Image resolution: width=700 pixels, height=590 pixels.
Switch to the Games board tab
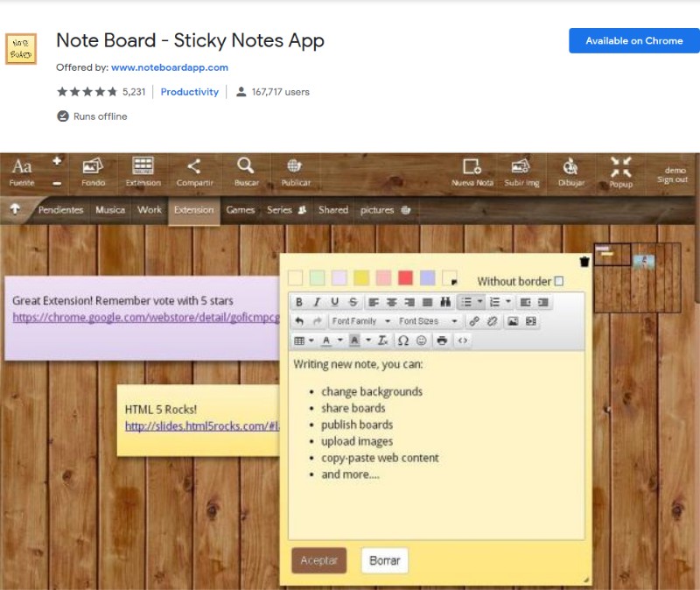[241, 210]
